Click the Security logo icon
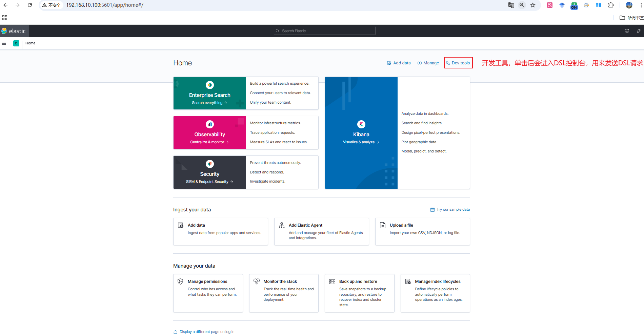The height and width of the screenshot is (334, 644). point(210,164)
